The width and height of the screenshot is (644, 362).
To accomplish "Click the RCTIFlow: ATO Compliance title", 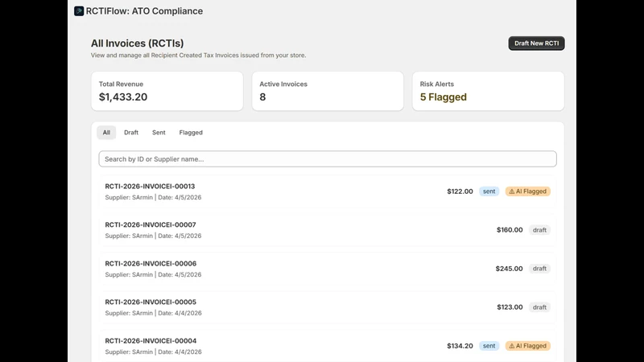I will tap(144, 11).
